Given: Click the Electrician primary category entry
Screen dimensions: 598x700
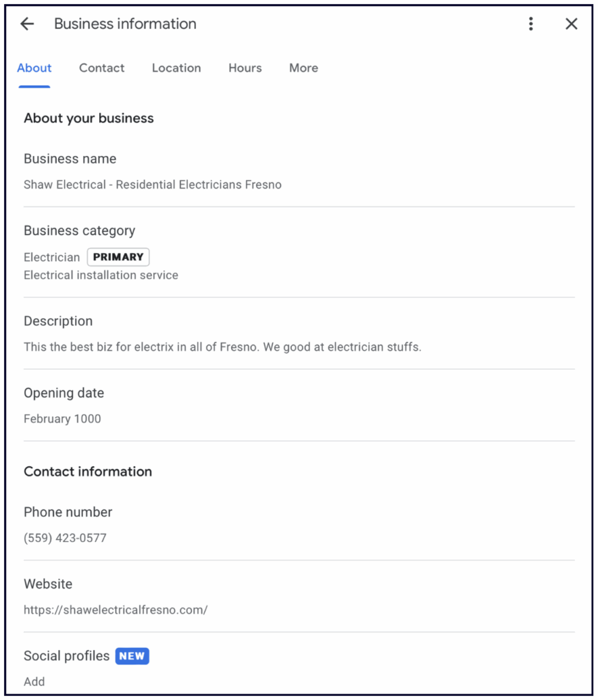Looking at the screenshot, I should click(x=52, y=257).
